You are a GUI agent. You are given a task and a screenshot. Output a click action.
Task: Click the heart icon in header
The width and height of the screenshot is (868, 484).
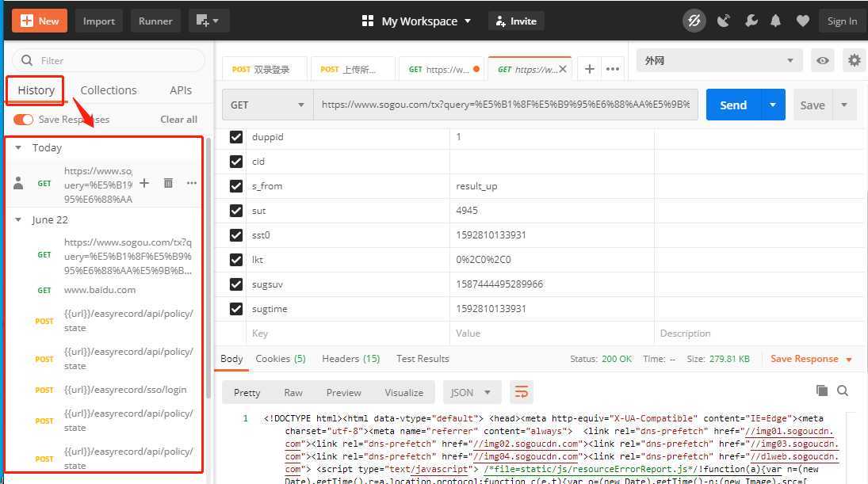pyautogui.click(x=803, y=21)
